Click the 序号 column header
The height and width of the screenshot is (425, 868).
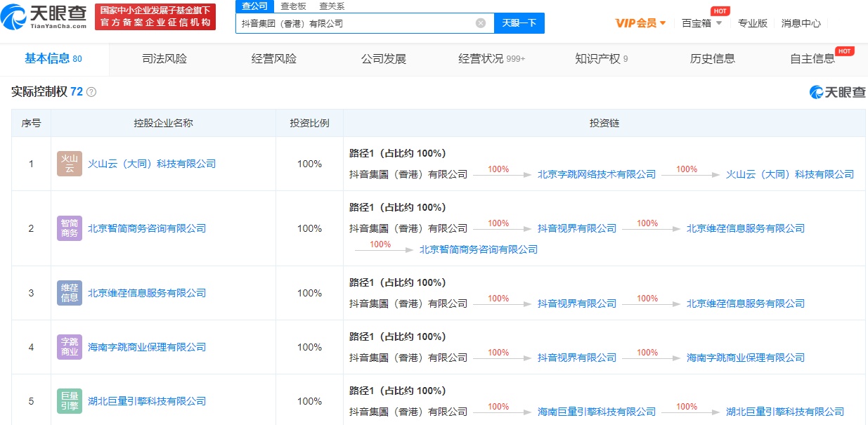31,123
